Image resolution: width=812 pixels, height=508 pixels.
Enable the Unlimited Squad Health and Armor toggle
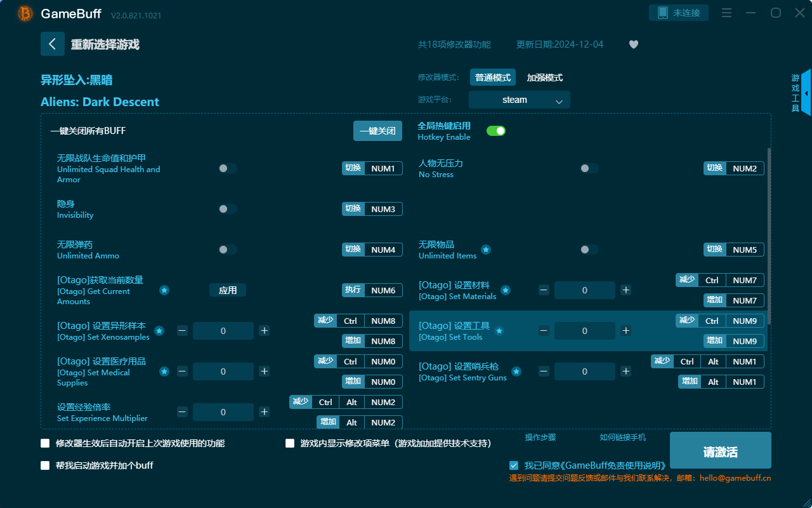[x=227, y=168]
